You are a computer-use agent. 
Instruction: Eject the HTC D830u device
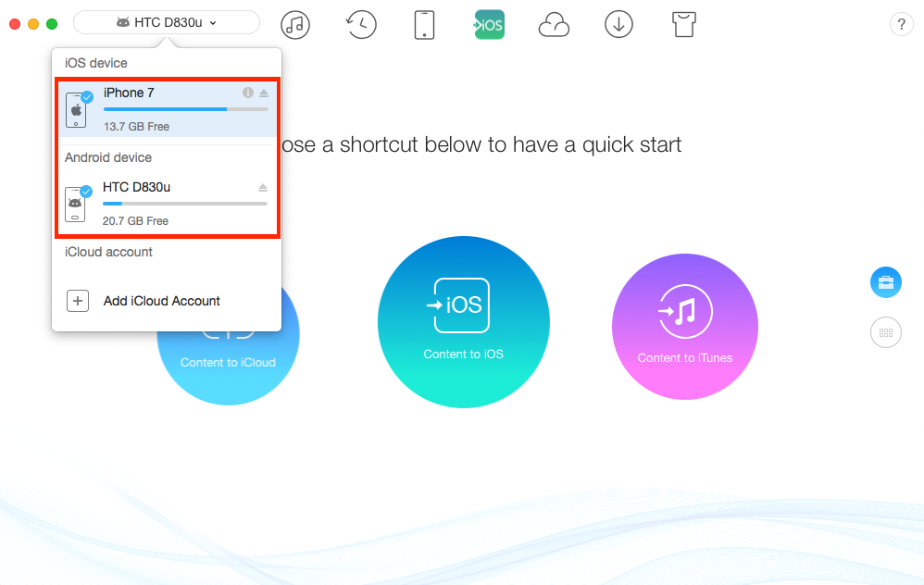[x=263, y=187]
